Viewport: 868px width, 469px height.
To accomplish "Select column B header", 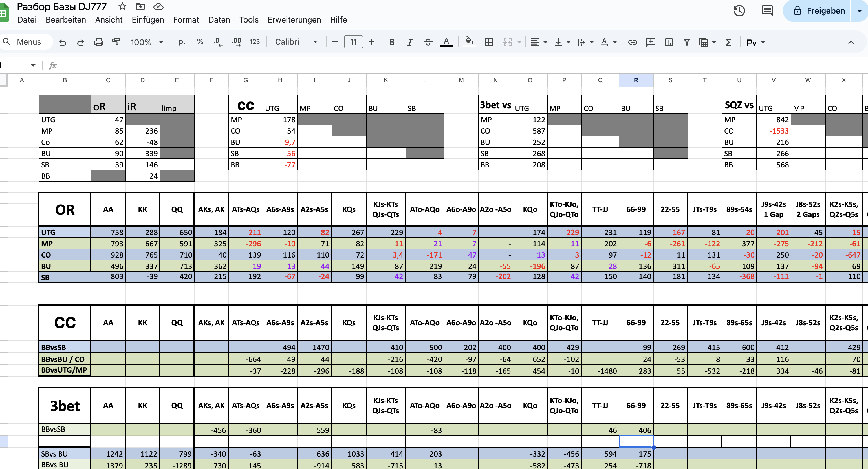I will tap(65, 80).
